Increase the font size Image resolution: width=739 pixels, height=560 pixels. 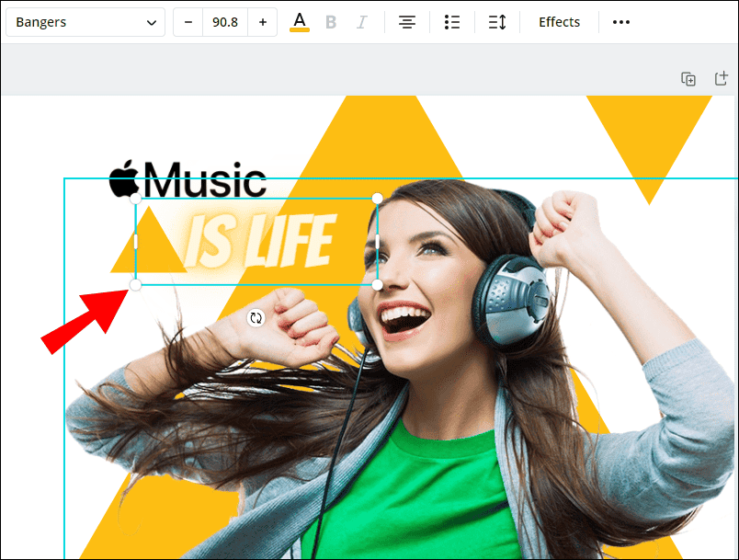coord(263,21)
